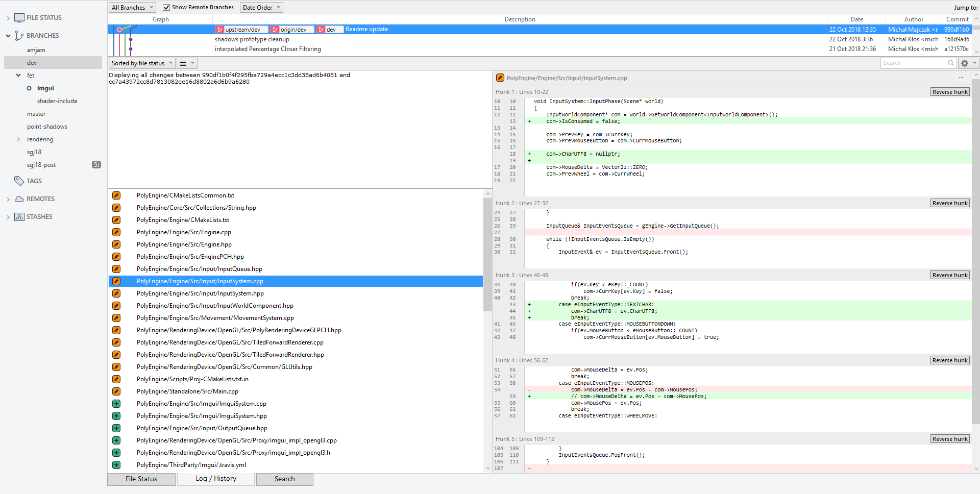Open the Date Order dropdown

click(261, 8)
